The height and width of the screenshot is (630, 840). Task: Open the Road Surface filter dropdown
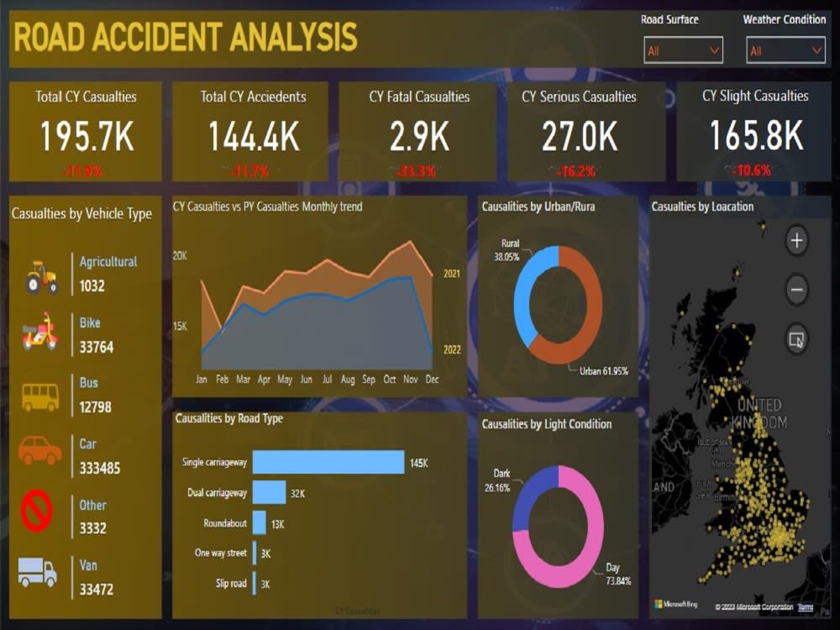pos(682,50)
